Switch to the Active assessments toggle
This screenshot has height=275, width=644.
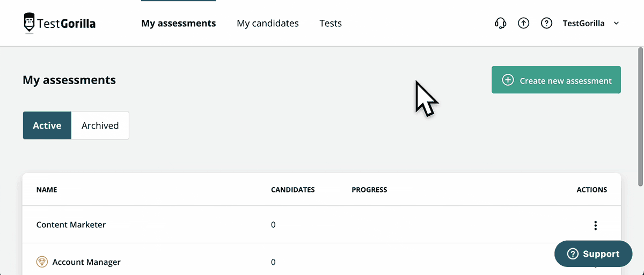(47, 125)
